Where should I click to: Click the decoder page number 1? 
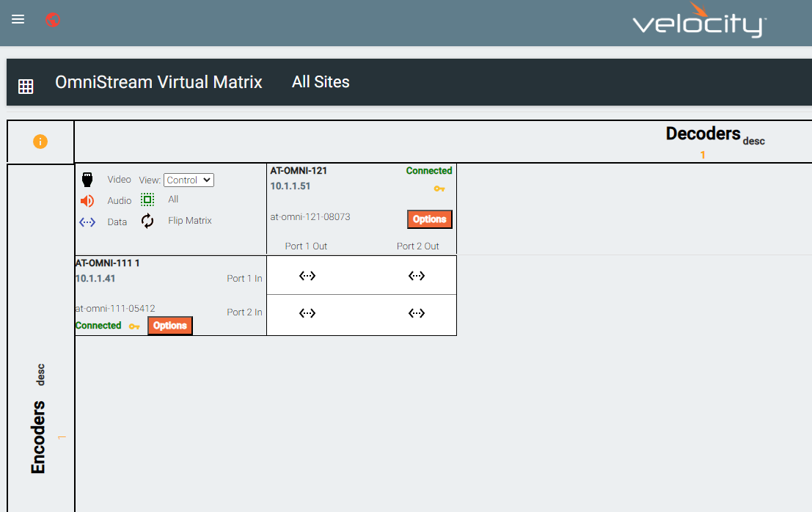pos(703,155)
